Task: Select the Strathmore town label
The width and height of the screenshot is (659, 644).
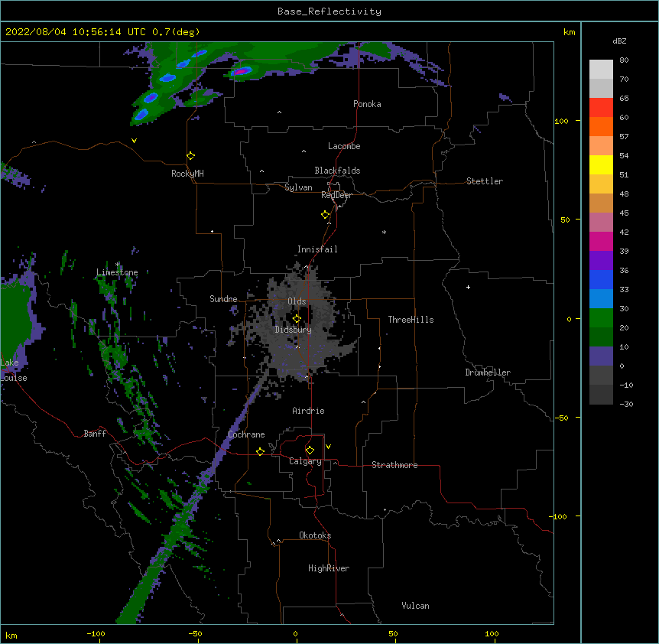Action: click(x=394, y=465)
